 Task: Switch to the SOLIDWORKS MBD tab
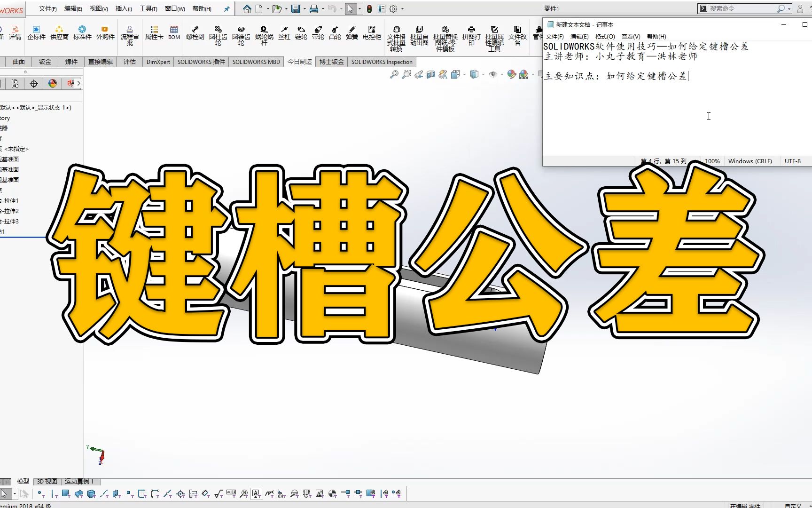(x=256, y=62)
